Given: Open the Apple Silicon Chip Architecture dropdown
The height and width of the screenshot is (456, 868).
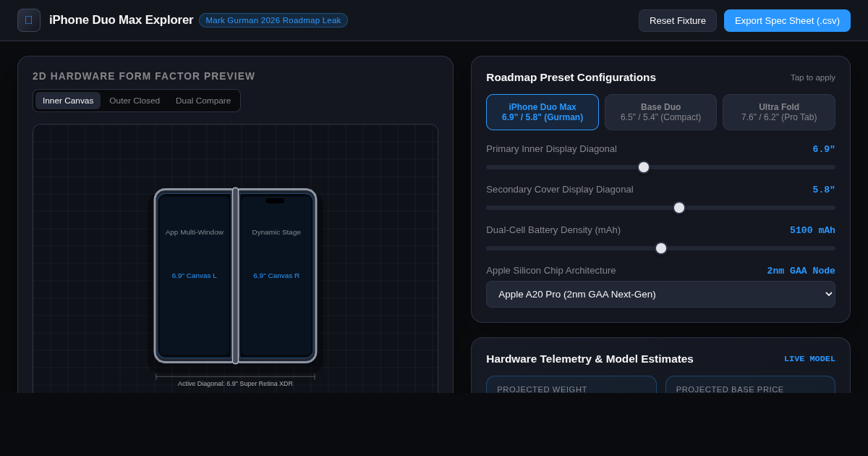Looking at the screenshot, I should click(x=660, y=294).
